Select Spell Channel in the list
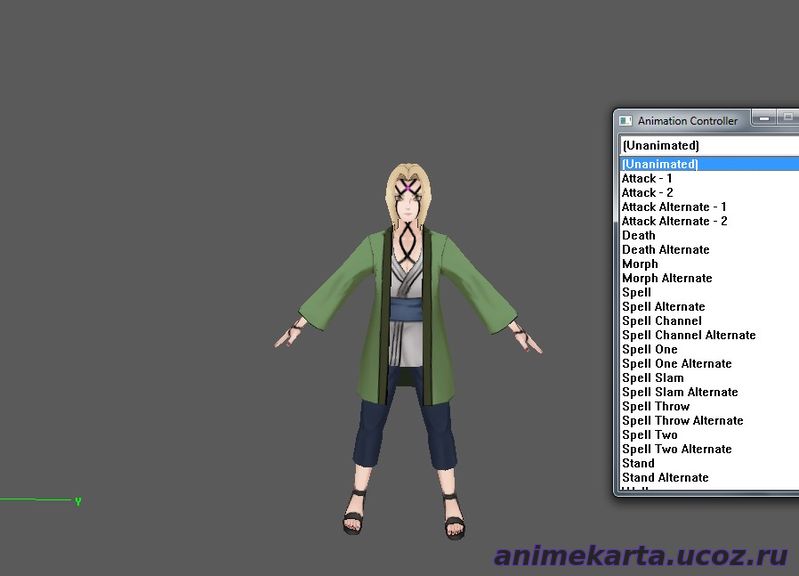 [x=709, y=321]
